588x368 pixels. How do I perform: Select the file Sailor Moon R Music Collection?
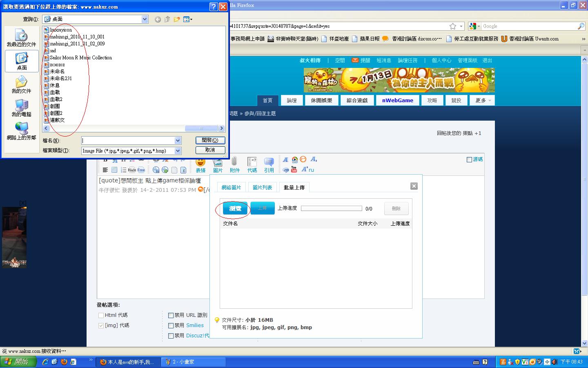click(80, 58)
